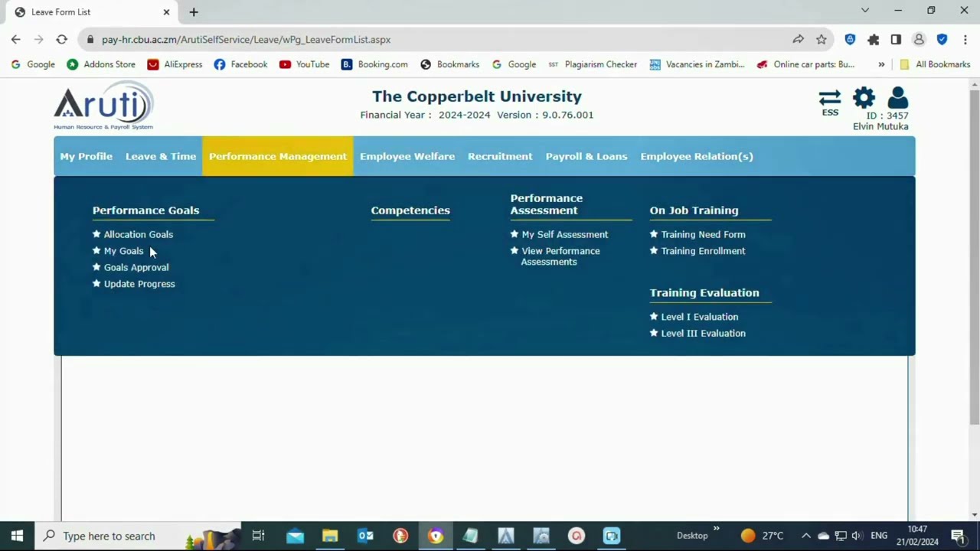980x551 pixels.
Task: Open Level I Evaluation link
Action: (699, 317)
